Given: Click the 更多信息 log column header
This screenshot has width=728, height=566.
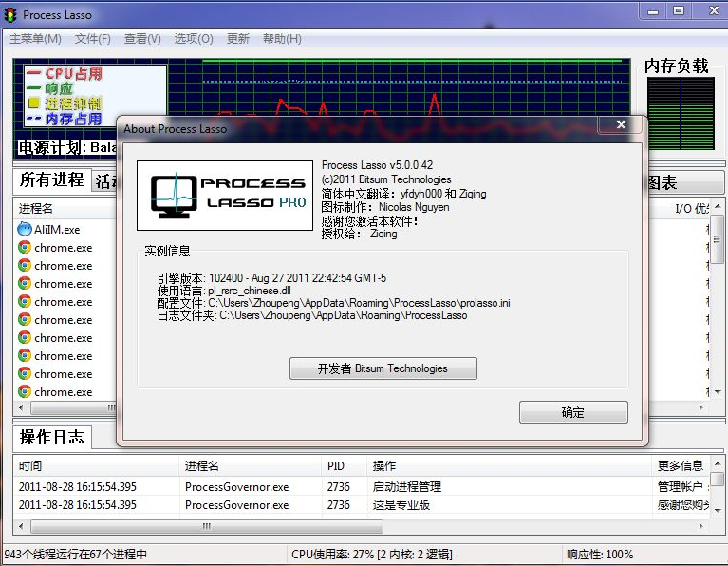Looking at the screenshot, I should tap(681, 465).
